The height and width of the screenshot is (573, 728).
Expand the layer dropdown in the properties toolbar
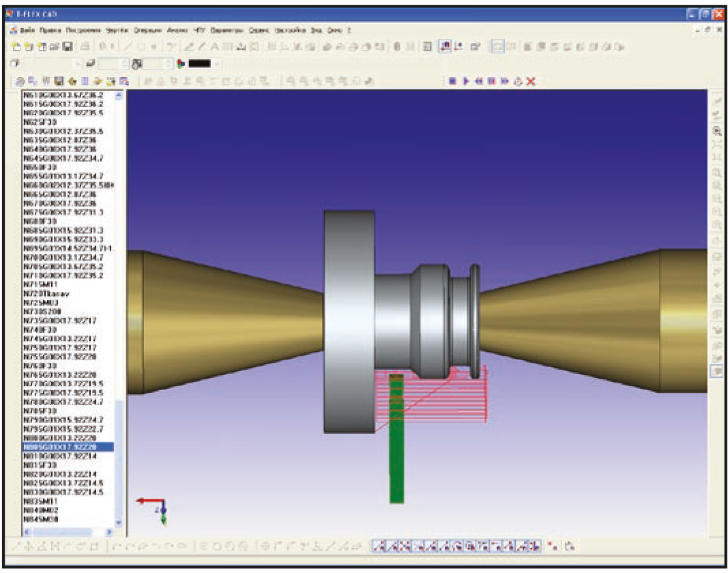point(76,64)
